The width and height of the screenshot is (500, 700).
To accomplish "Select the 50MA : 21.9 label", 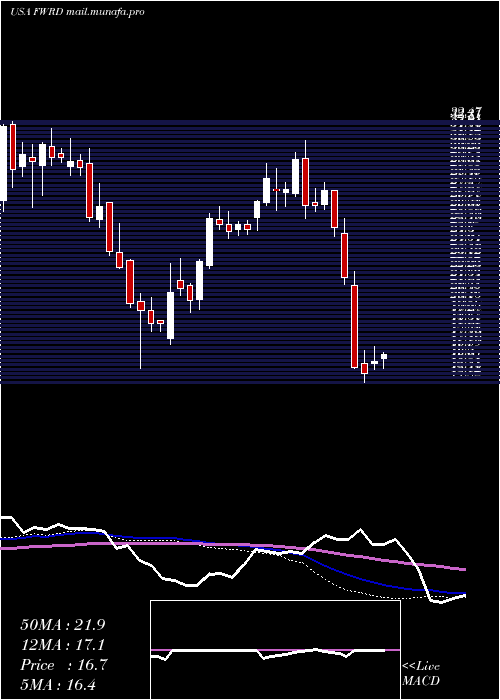I will click(63, 625).
